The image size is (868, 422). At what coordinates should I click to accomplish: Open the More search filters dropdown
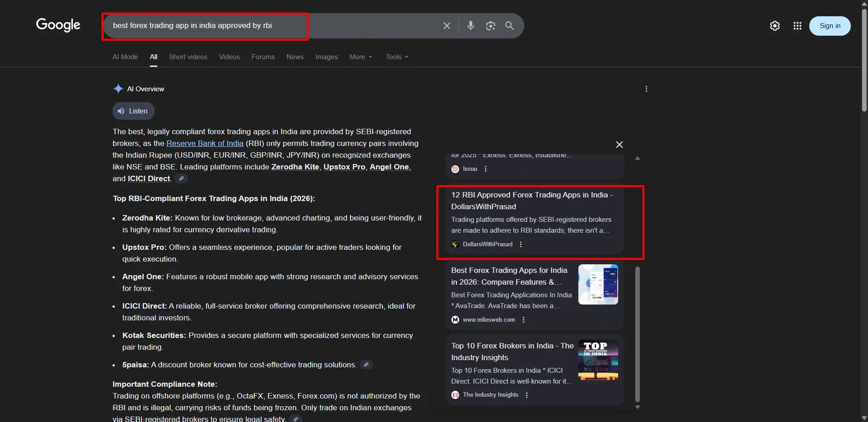click(x=361, y=57)
